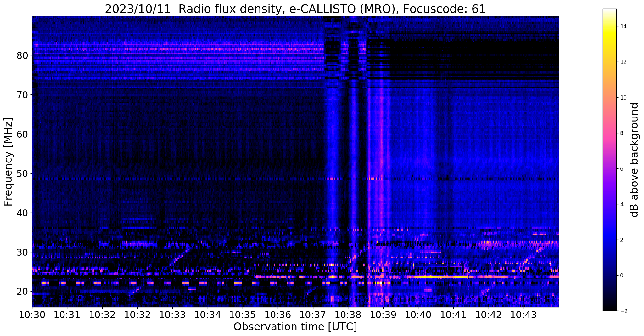Image resolution: width=644 pixels, height=336 pixels.
Task: Click the 'dB above background' colorbar label
Action: point(635,160)
